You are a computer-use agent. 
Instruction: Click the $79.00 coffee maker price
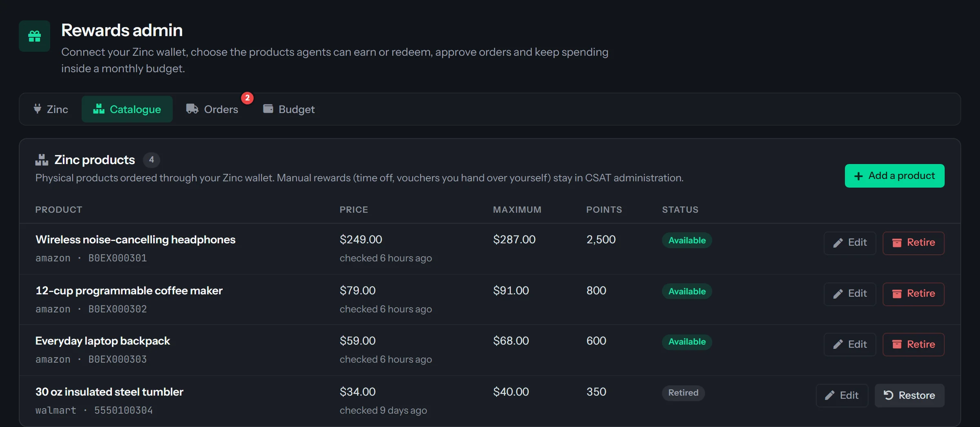pos(358,291)
